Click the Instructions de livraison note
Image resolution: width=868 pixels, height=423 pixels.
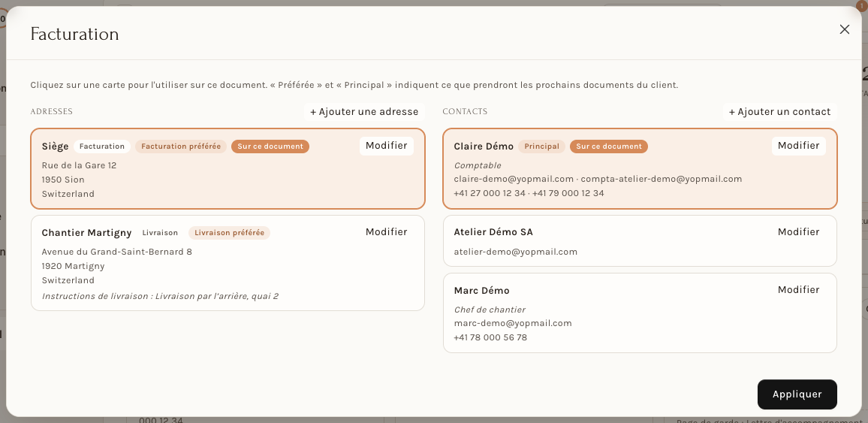point(160,296)
